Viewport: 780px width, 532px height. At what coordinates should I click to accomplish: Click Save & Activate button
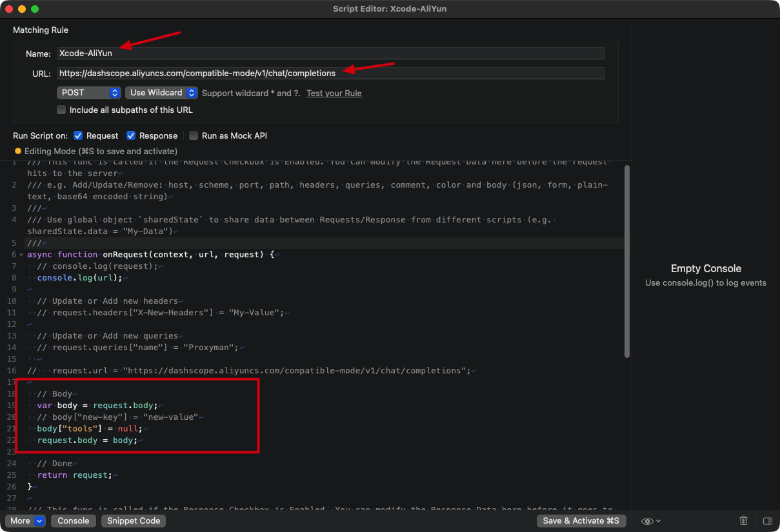point(581,520)
